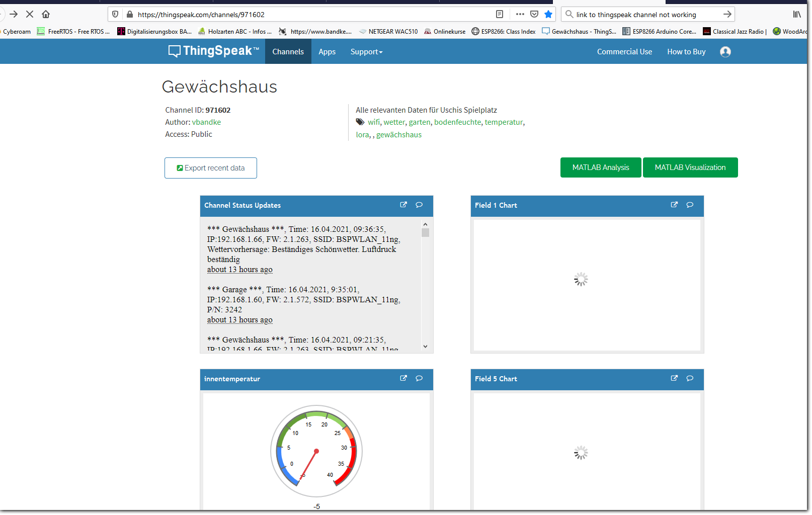The height and width of the screenshot is (515, 812).
Task: Open author vbandke profile link
Action: (206, 122)
